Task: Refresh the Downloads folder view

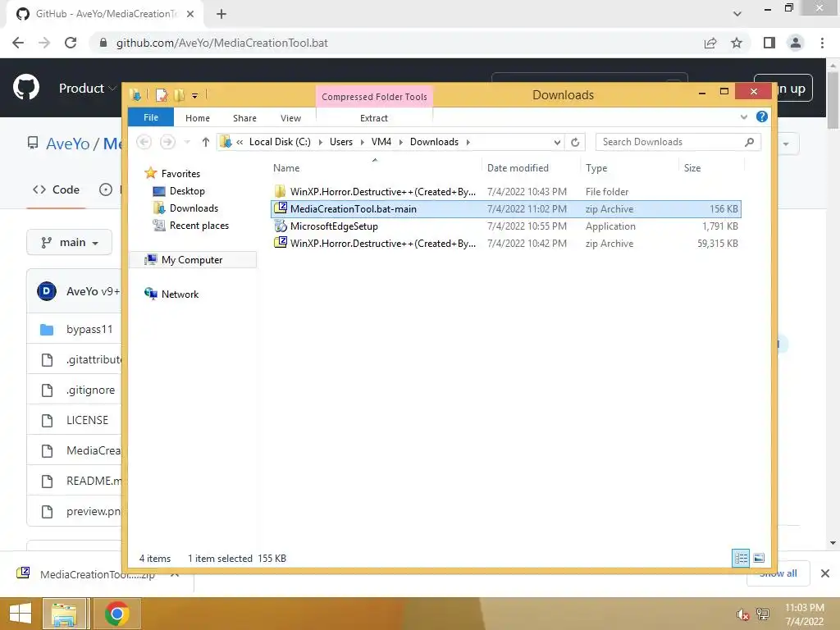Action: [x=575, y=142]
